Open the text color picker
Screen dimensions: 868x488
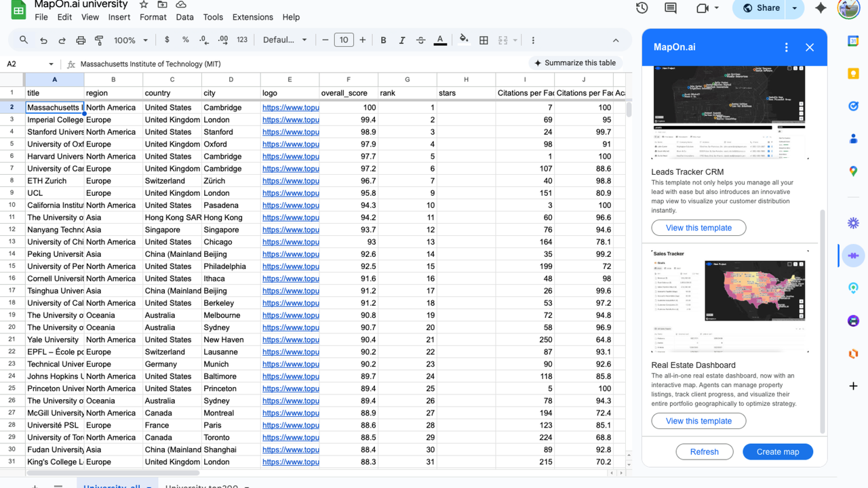tap(440, 39)
